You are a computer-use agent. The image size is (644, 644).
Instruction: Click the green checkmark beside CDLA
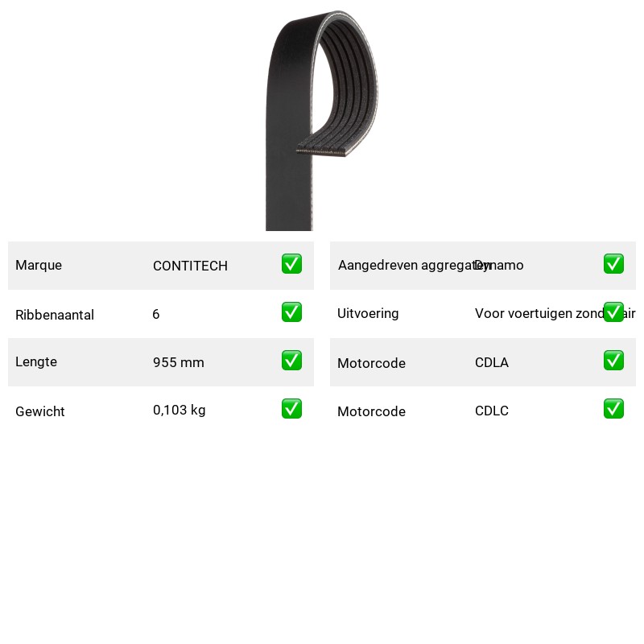(x=613, y=360)
